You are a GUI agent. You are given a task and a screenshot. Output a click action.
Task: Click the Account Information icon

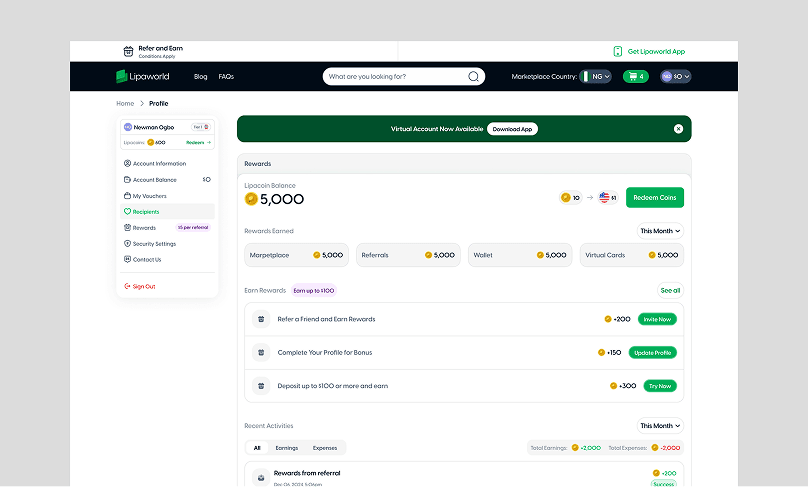127,163
